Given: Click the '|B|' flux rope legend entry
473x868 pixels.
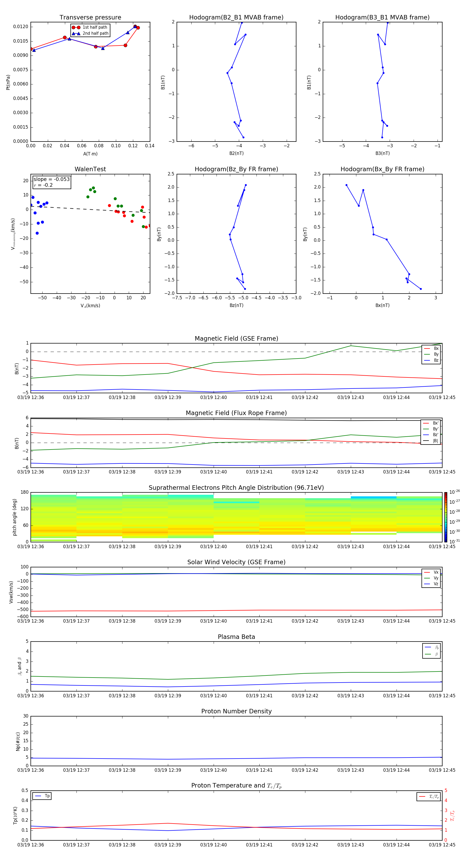Looking at the screenshot, I should (431, 441).
